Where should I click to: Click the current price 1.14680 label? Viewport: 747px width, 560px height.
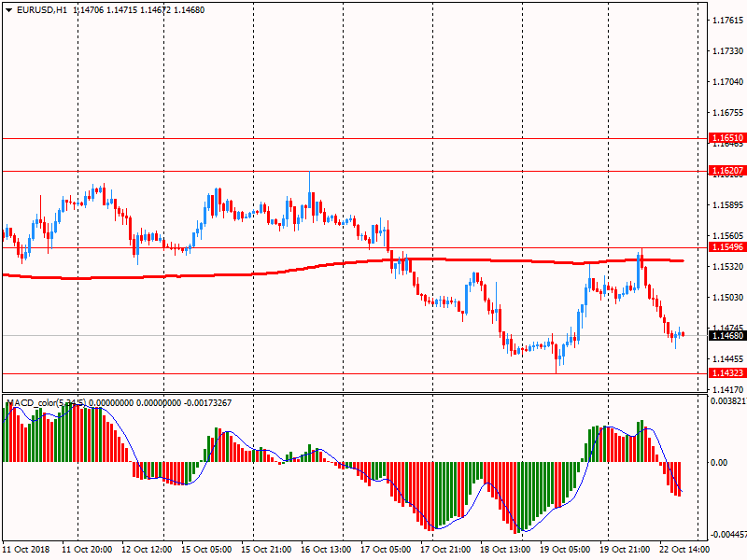coord(726,335)
